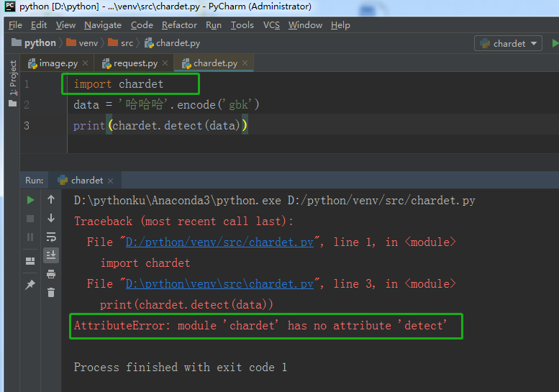The width and height of the screenshot is (559, 392).
Task: Close the image.py tab
Action: point(85,63)
